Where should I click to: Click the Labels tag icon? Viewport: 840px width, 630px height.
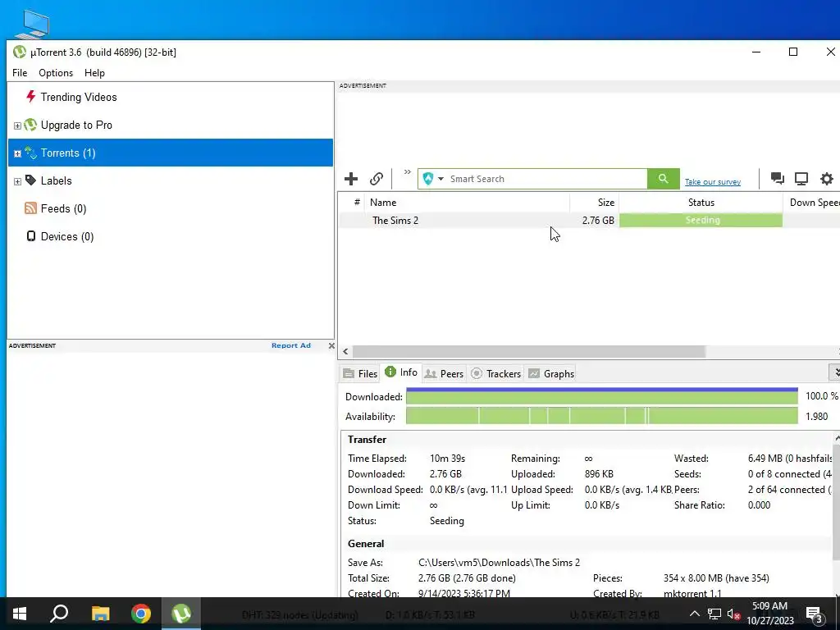[30, 180]
